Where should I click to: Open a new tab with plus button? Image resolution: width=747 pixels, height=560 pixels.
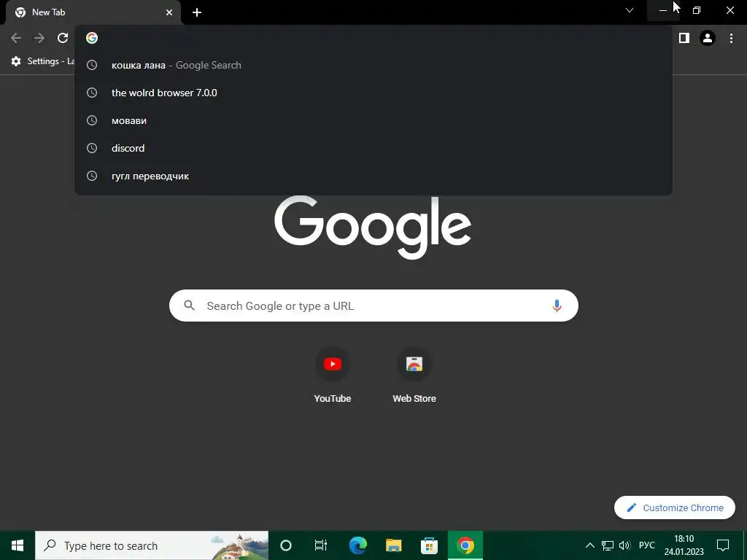tap(197, 12)
